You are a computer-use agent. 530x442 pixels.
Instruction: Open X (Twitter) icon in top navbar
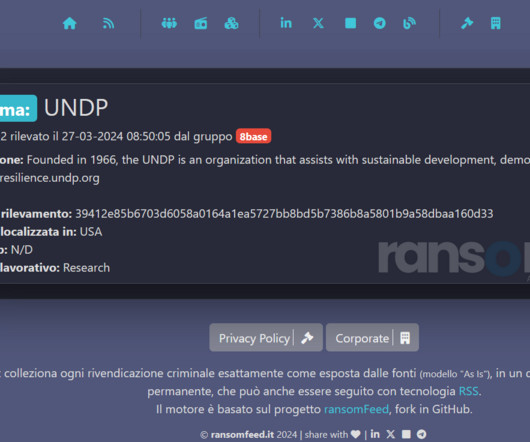pyautogui.click(x=318, y=23)
